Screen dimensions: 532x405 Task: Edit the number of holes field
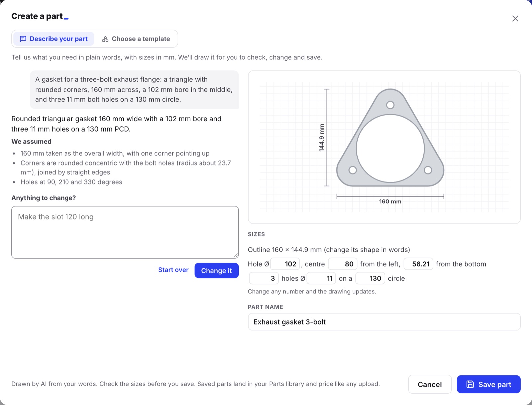coord(264,278)
